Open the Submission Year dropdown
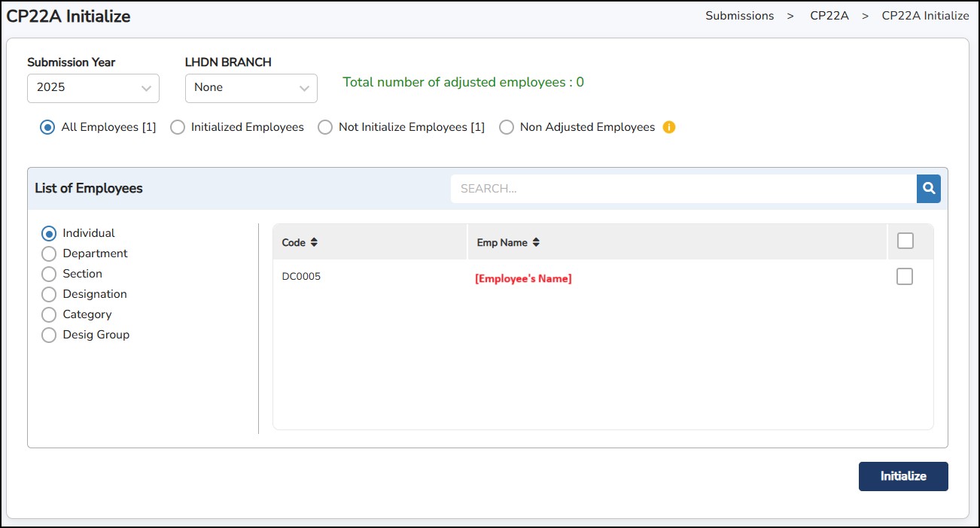Image resolution: width=980 pixels, height=528 pixels. pos(93,88)
